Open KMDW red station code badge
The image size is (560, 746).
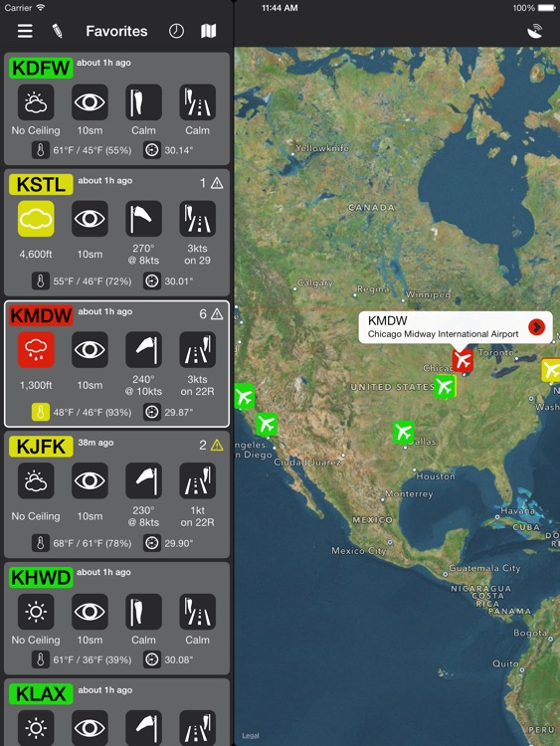(41, 315)
